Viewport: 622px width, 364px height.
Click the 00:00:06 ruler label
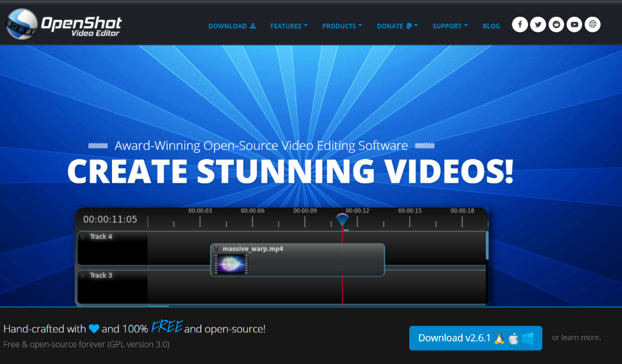253,211
